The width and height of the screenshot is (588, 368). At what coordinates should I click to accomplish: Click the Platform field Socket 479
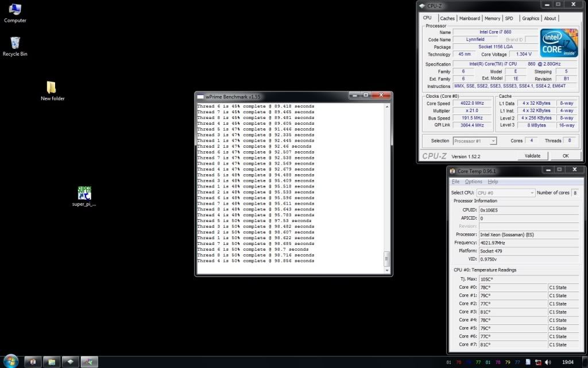tap(529, 251)
